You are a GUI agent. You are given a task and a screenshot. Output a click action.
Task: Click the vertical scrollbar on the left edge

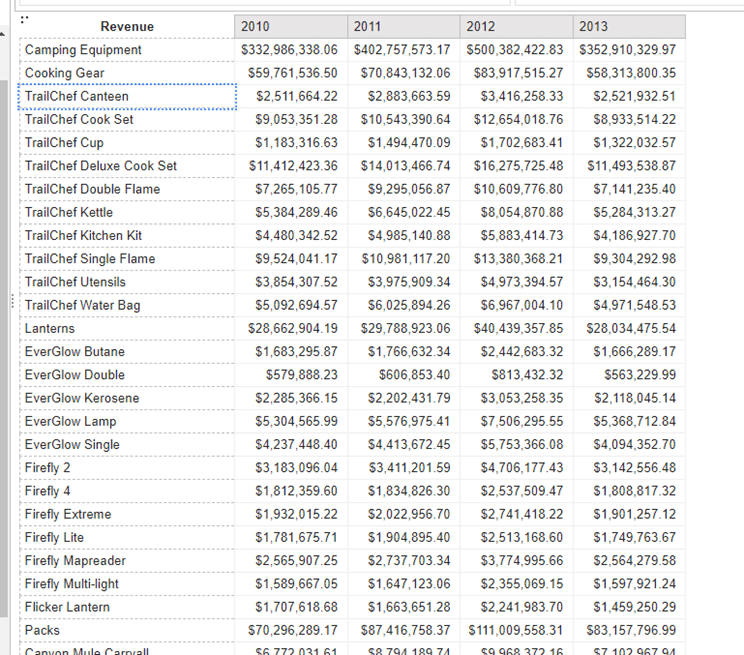tap(4, 349)
